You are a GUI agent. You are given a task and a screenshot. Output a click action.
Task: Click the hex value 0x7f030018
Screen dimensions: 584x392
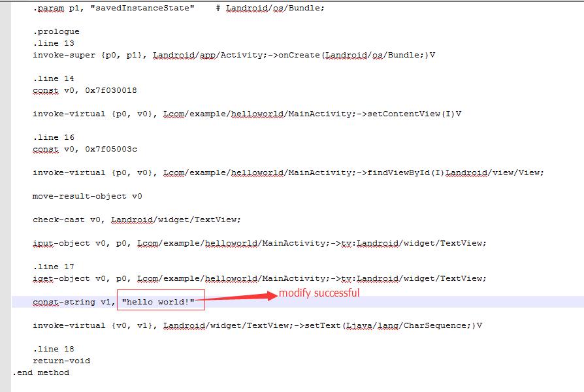[111, 90]
